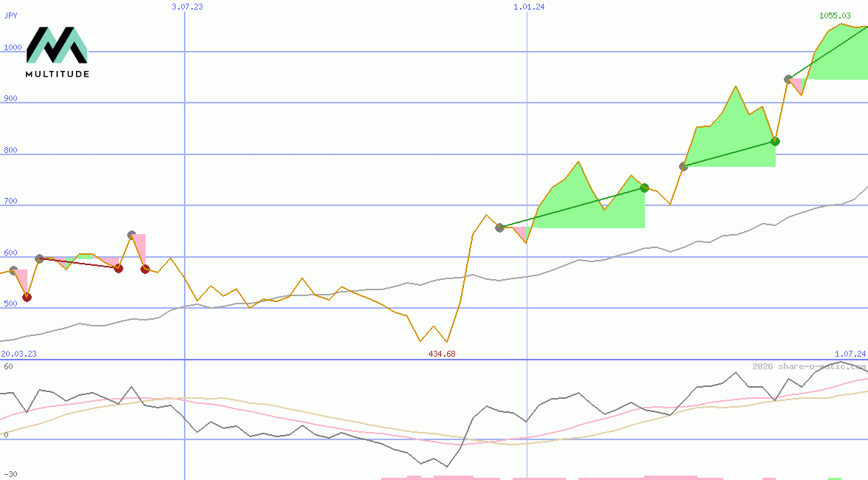Click the small green bar at bottom right
The height and width of the screenshot is (480, 868).
[x=835, y=478]
